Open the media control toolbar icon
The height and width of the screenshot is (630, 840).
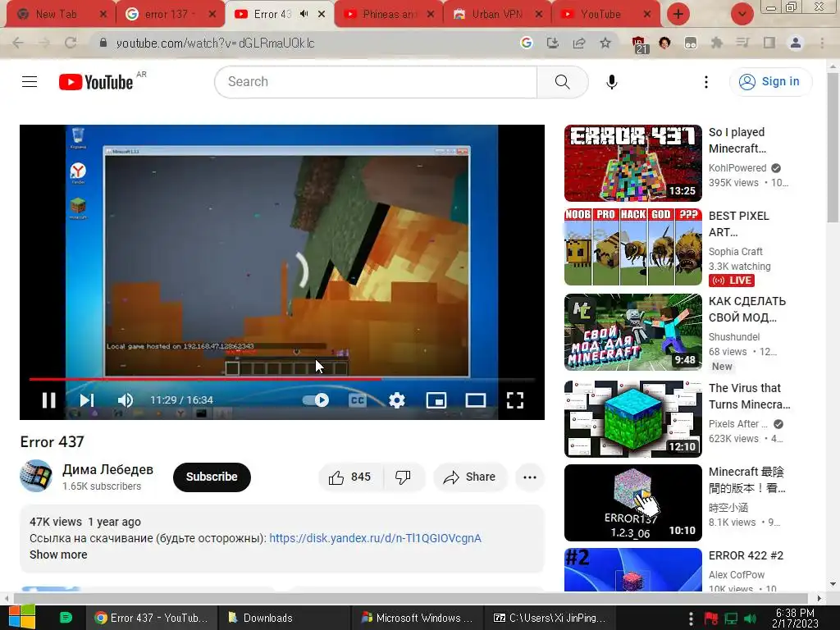pos(742,43)
